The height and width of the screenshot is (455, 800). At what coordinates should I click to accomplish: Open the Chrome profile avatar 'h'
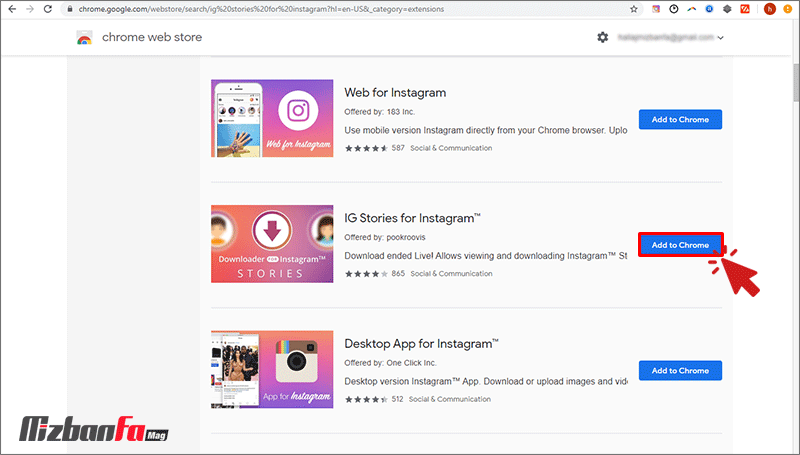769,9
